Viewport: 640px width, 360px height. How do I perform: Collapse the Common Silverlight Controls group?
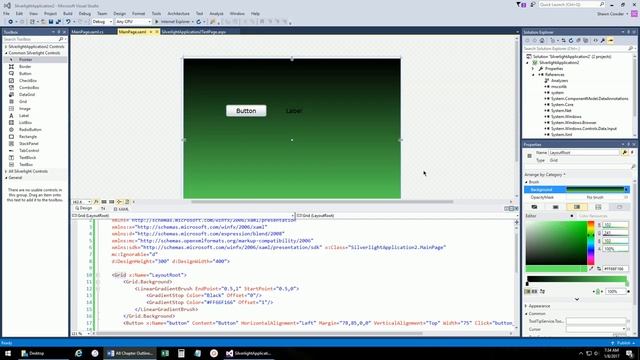pyautogui.click(x=6, y=53)
